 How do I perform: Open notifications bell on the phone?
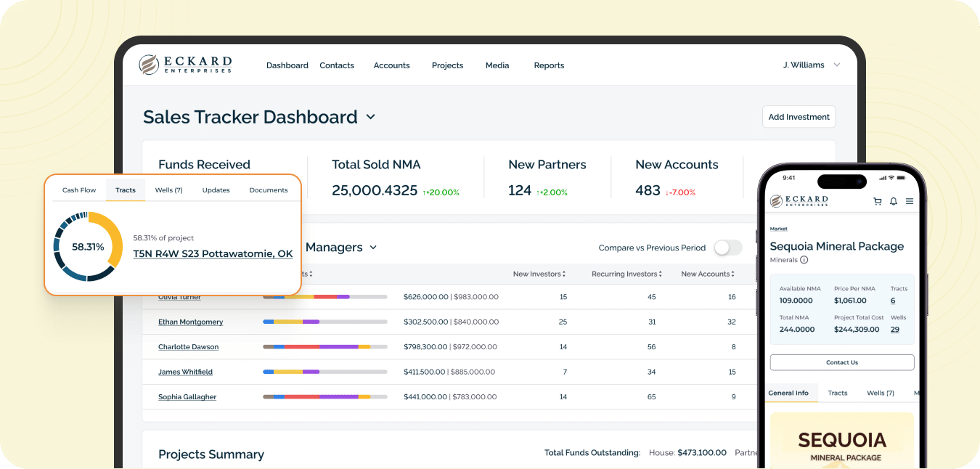894,201
